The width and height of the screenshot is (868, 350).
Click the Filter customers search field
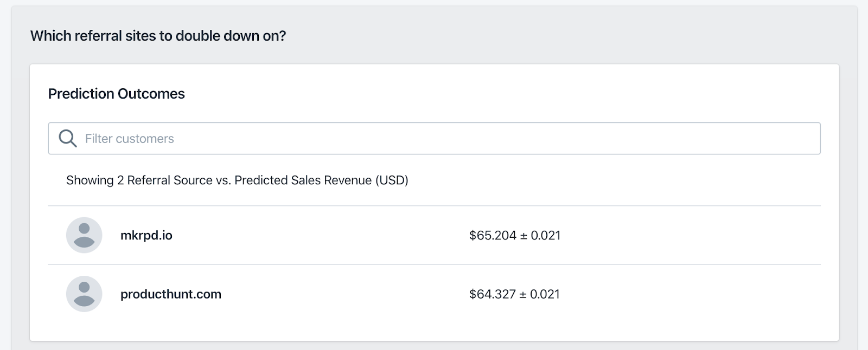click(x=434, y=139)
